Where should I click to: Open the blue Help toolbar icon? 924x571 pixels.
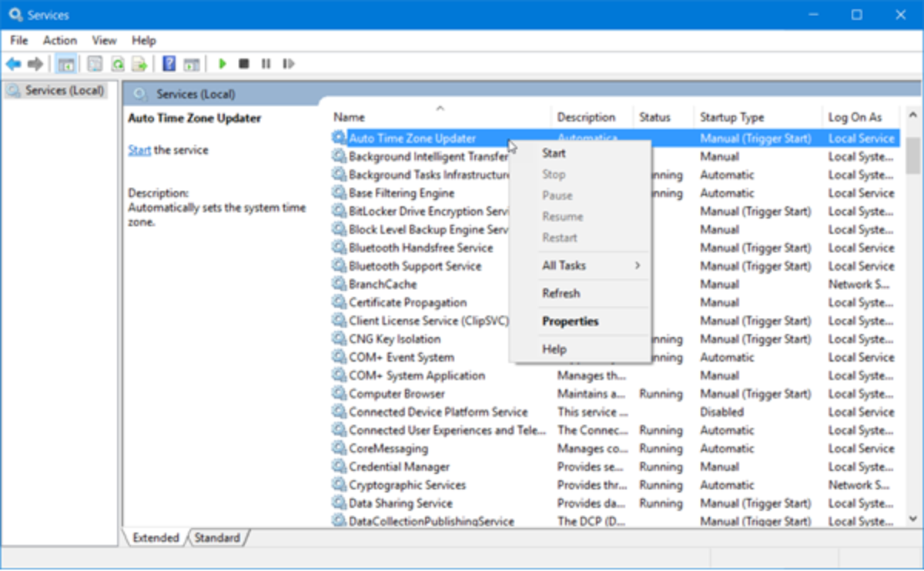pos(169,64)
